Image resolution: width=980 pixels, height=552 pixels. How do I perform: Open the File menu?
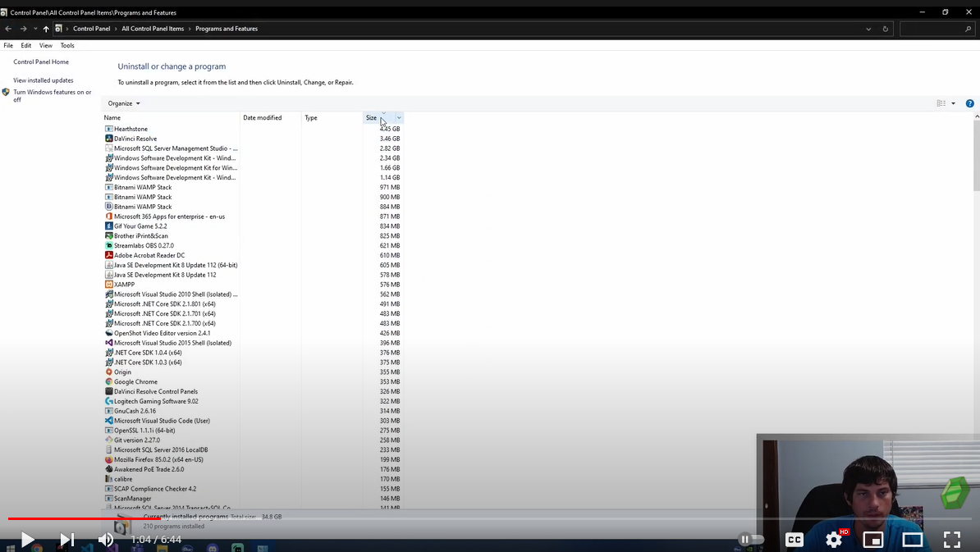tap(8, 46)
